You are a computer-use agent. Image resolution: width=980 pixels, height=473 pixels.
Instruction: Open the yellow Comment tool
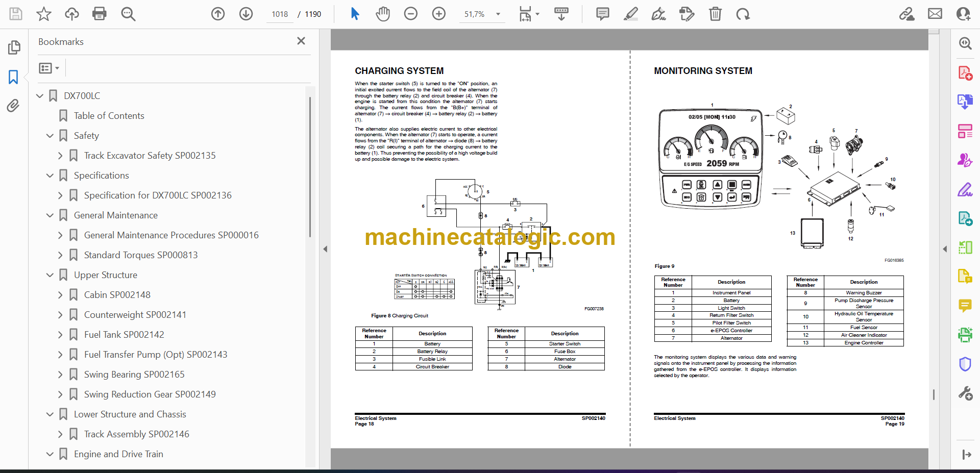[x=965, y=306]
